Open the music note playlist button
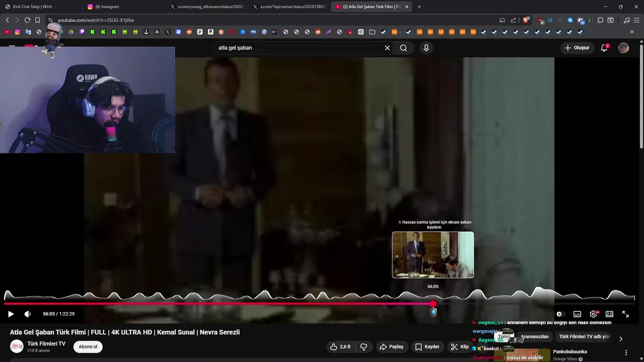The image size is (644, 362). (626, 20)
